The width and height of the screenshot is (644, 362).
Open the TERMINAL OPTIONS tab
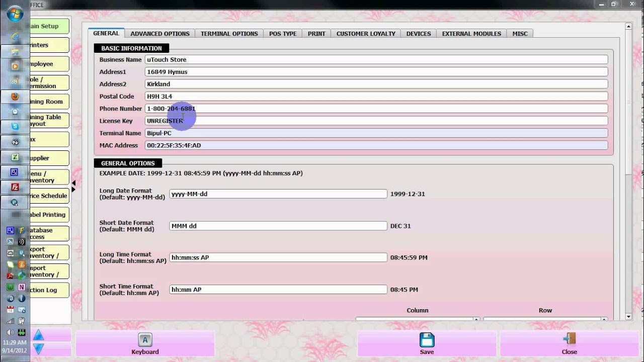click(x=229, y=34)
